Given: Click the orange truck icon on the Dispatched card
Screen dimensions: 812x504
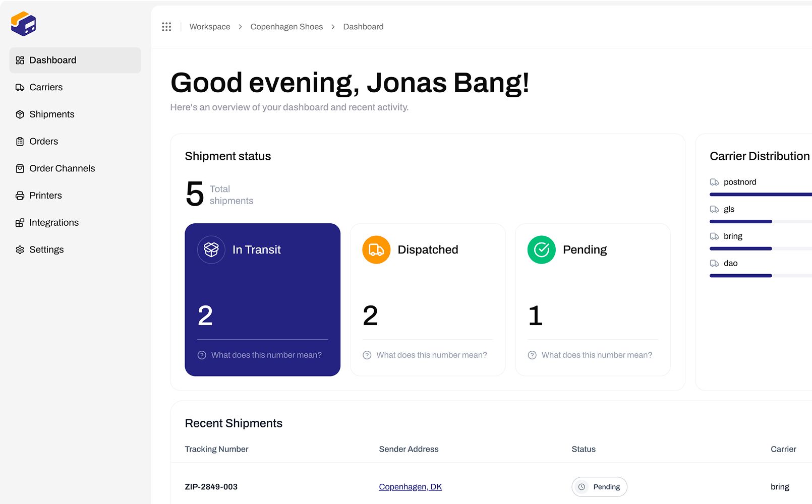Looking at the screenshot, I should pos(376,249).
